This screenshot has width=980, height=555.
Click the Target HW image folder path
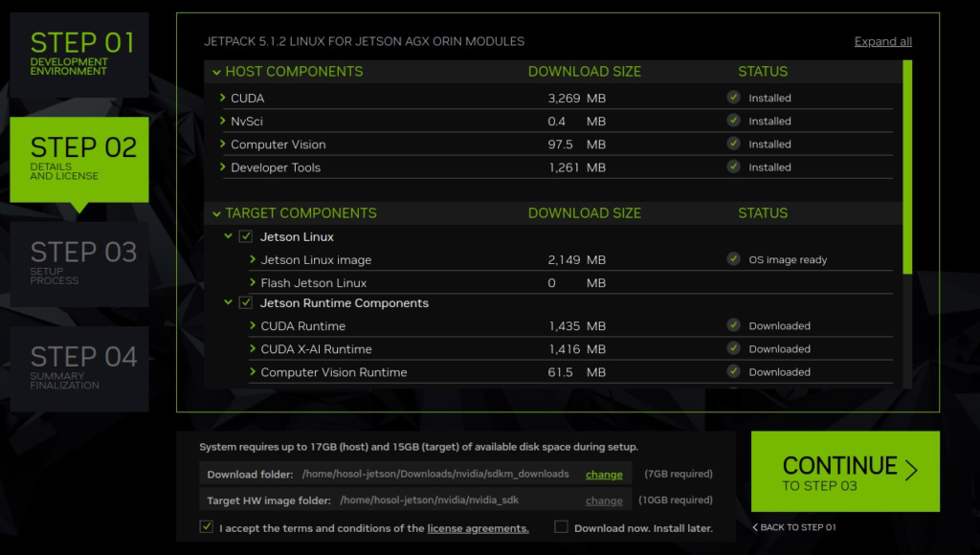[430, 500]
